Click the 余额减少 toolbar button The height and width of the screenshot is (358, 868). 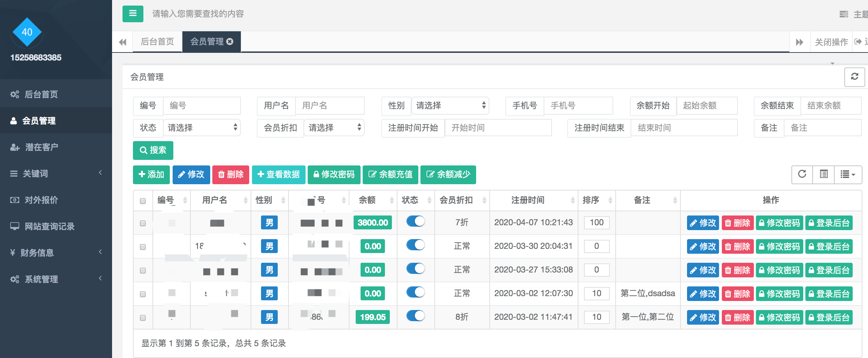448,174
